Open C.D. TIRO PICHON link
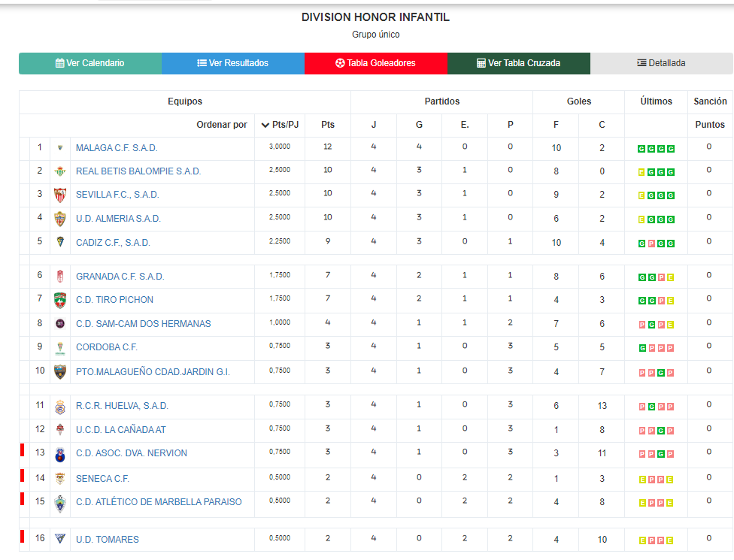This screenshot has width=734, height=560. 114,300
